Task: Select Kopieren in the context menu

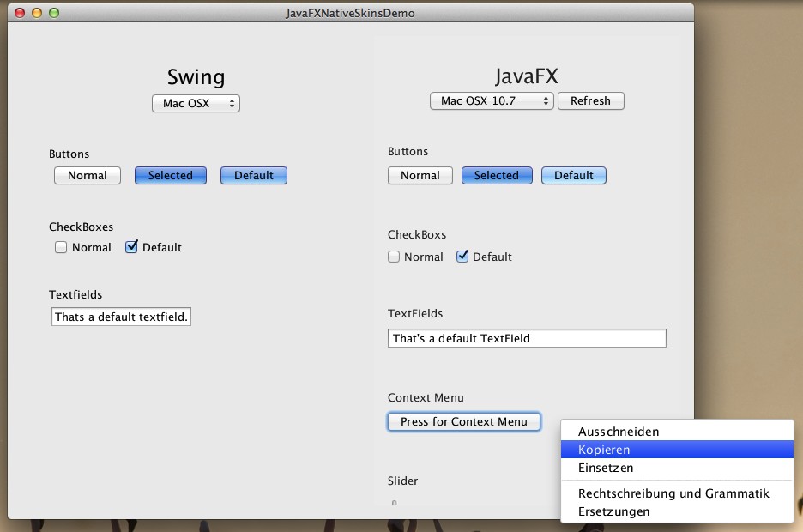Action: [604, 450]
